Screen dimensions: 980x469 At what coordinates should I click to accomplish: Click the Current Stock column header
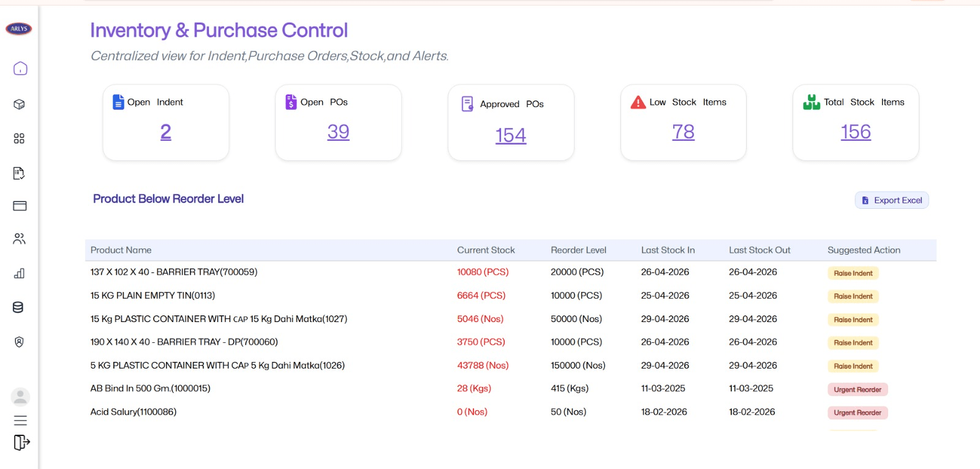(x=486, y=250)
